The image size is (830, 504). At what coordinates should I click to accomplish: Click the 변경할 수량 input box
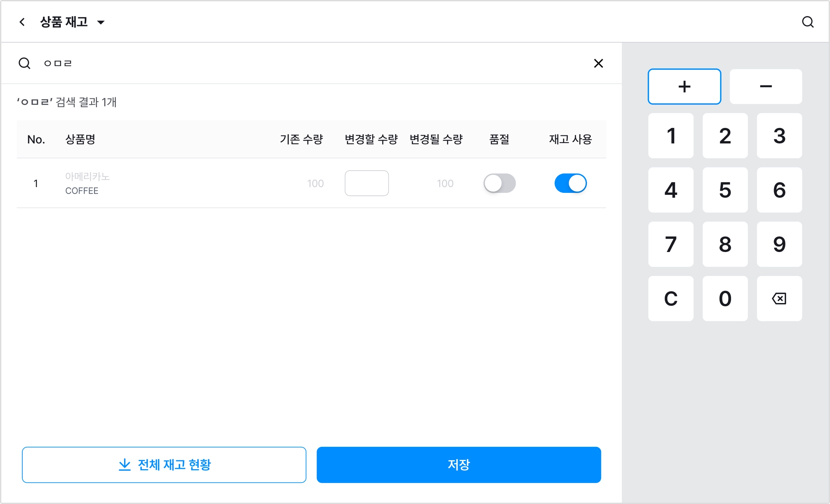click(367, 183)
